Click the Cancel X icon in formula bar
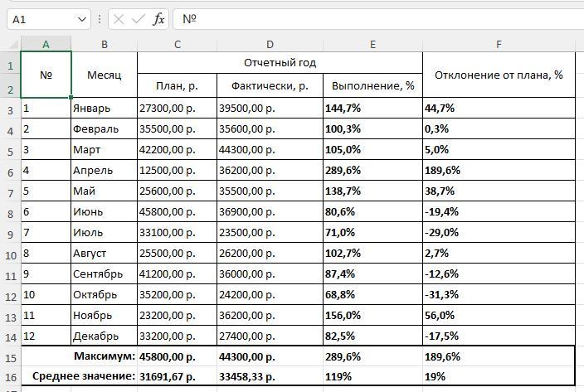Viewport: 584px width, 392px height. point(119,19)
